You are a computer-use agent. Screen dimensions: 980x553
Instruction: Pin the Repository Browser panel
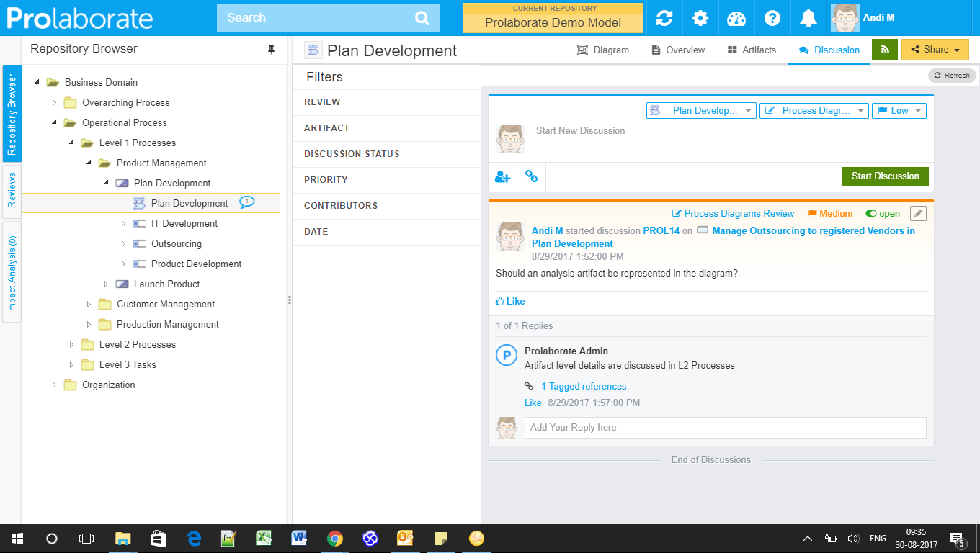pos(271,49)
